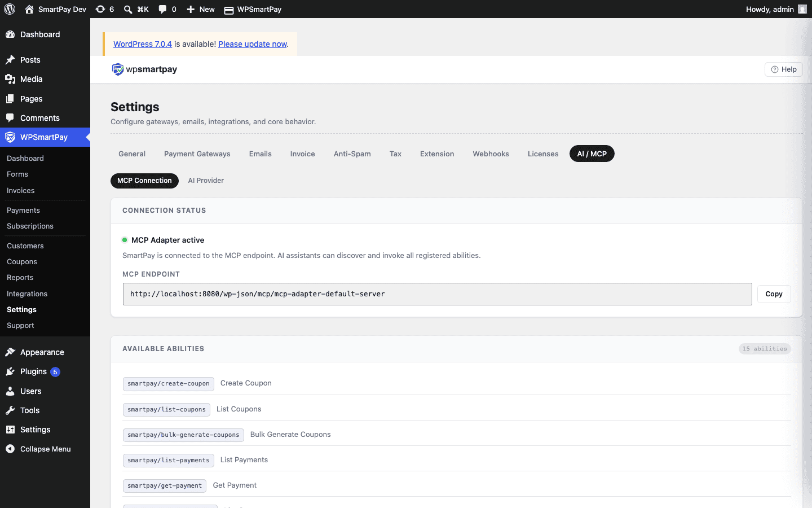Click the MCP Adapter active status
812x508 pixels.
163,240
